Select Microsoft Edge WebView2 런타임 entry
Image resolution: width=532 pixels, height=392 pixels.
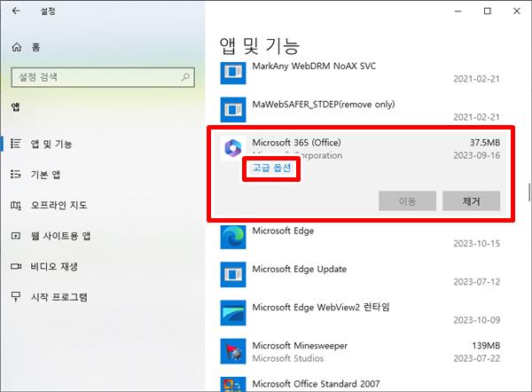click(x=321, y=308)
